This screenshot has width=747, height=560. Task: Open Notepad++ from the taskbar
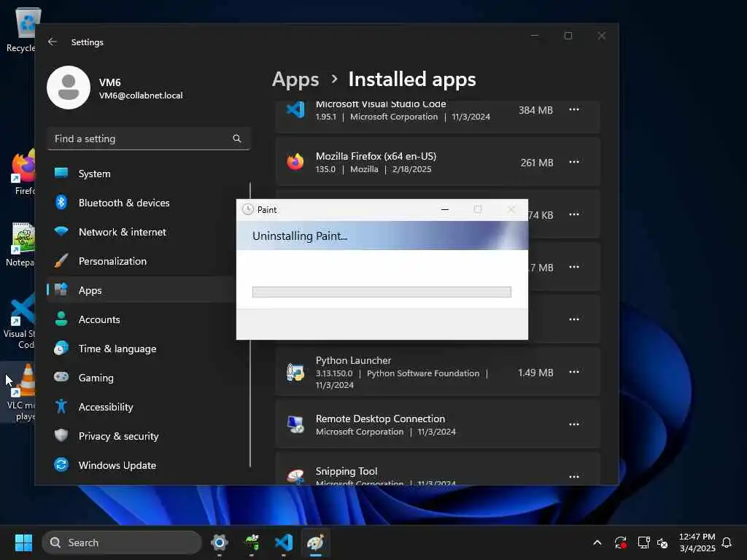252,542
